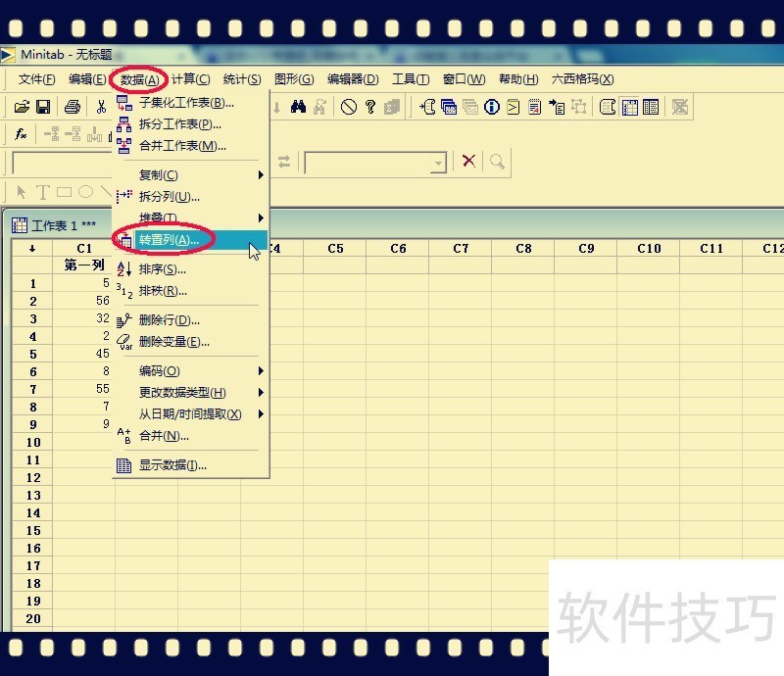Select the C1 column header
784x676 pixels.
pyautogui.click(x=84, y=249)
